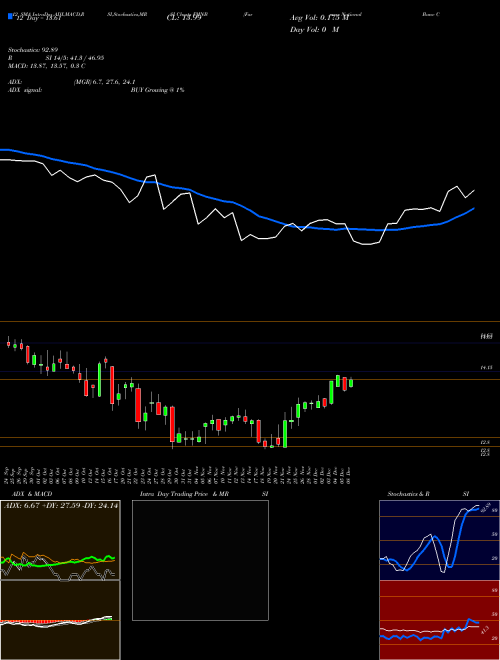Click the blue 12 Day SMA legend square

[x=10, y=16]
